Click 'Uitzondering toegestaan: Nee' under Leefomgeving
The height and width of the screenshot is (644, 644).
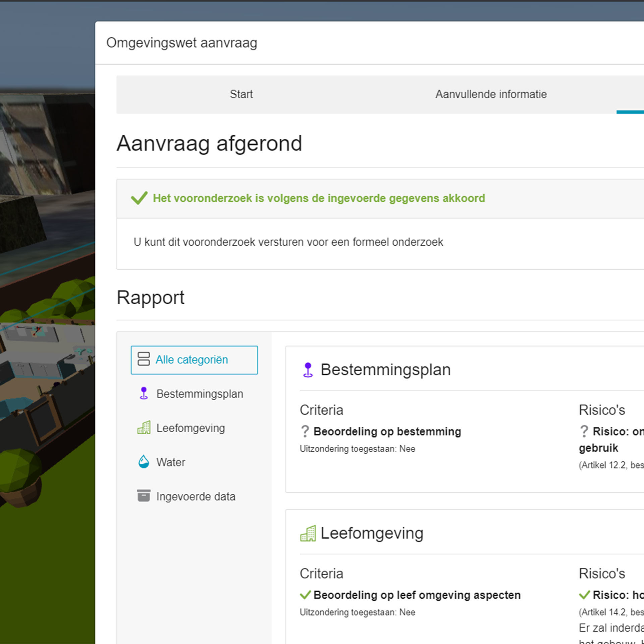click(358, 612)
